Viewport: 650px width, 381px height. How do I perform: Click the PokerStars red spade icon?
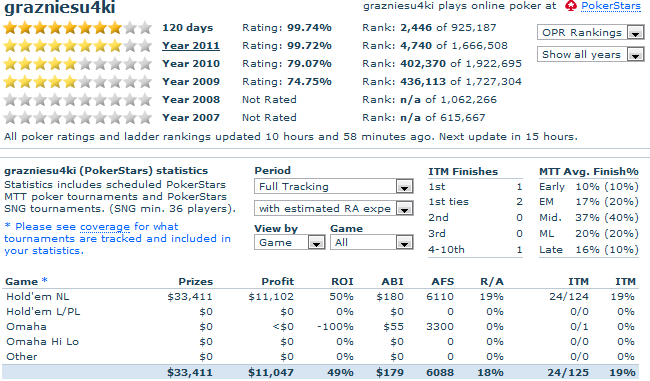[571, 6]
